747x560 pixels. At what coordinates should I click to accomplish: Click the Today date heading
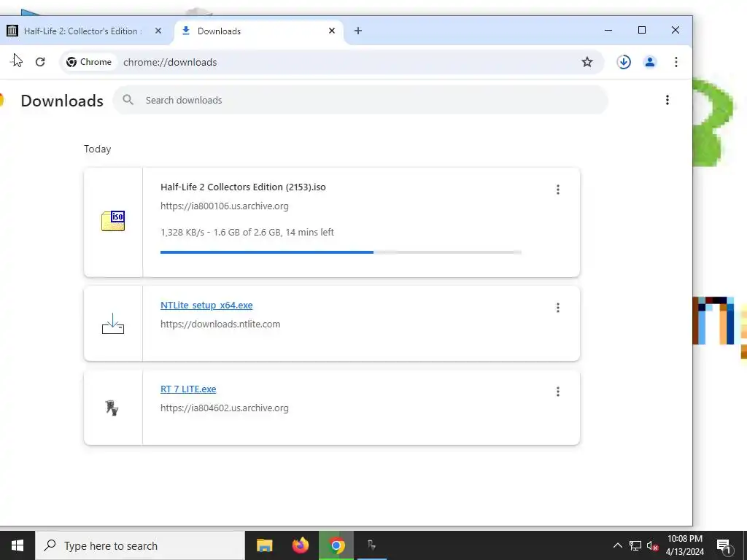click(x=98, y=149)
